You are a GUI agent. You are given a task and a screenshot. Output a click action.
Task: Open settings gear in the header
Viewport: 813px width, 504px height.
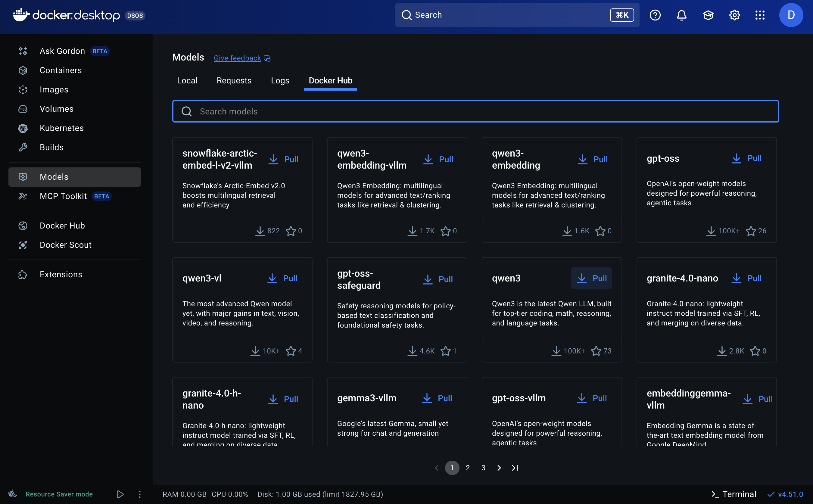coord(734,15)
